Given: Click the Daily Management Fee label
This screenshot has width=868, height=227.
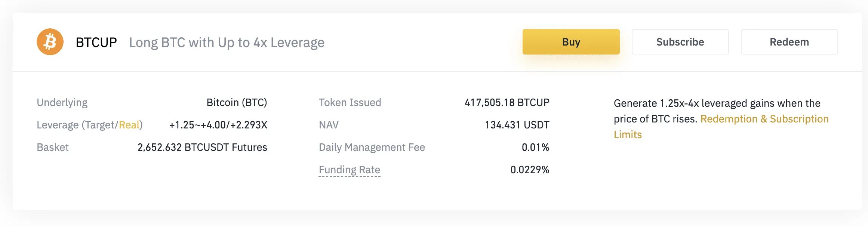Looking at the screenshot, I should (372, 147).
